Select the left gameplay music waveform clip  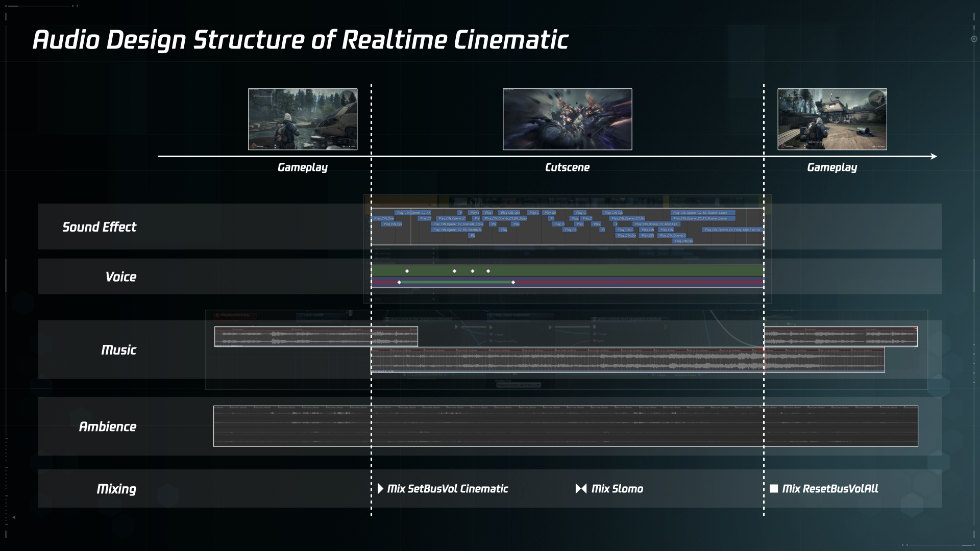pyautogui.click(x=316, y=337)
